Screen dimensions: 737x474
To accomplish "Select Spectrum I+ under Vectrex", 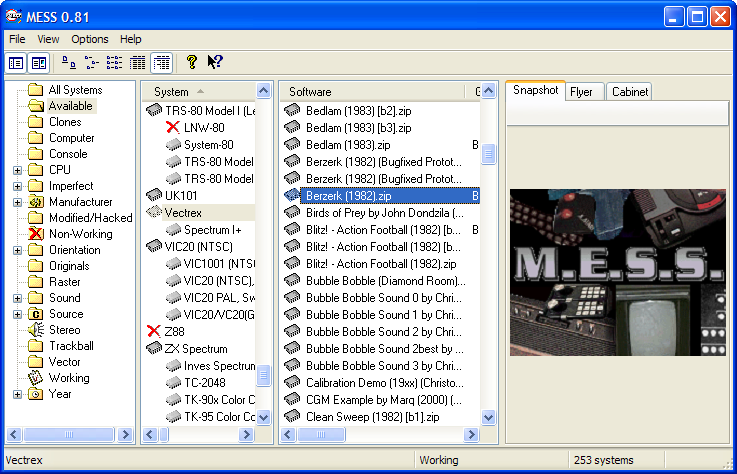I will pos(212,230).
